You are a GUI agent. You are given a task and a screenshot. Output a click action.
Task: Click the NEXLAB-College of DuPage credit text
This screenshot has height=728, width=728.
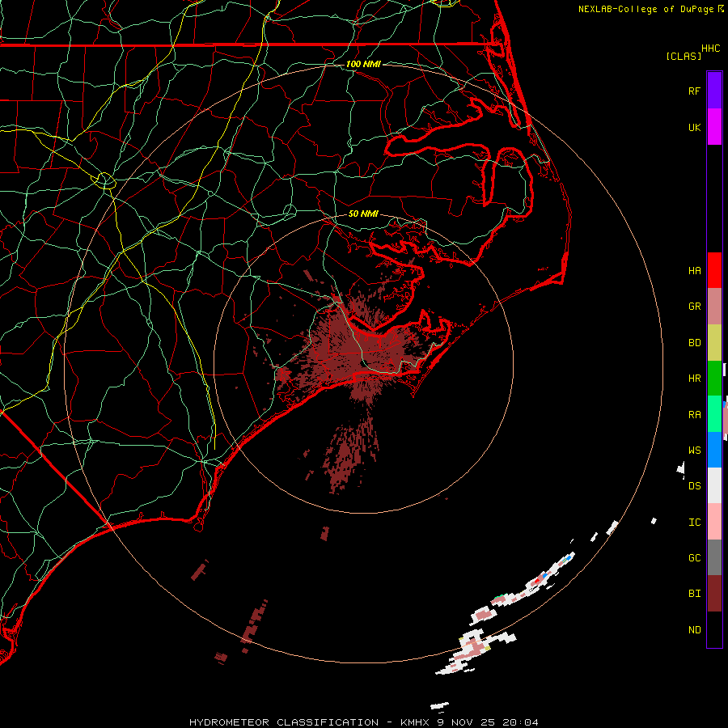pos(645,9)
